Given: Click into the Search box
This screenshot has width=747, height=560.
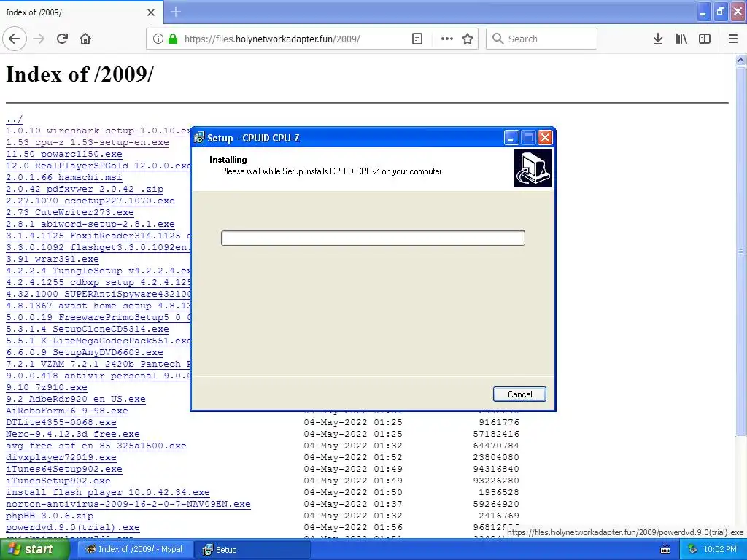Looking at the screenshot, I should 542,39.
